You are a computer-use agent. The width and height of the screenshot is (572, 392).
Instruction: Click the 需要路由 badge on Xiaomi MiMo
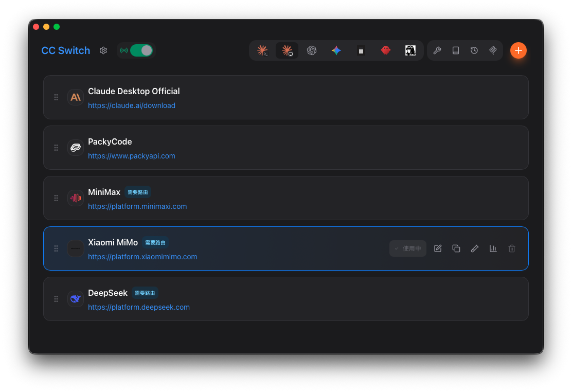tap(155, 242)
